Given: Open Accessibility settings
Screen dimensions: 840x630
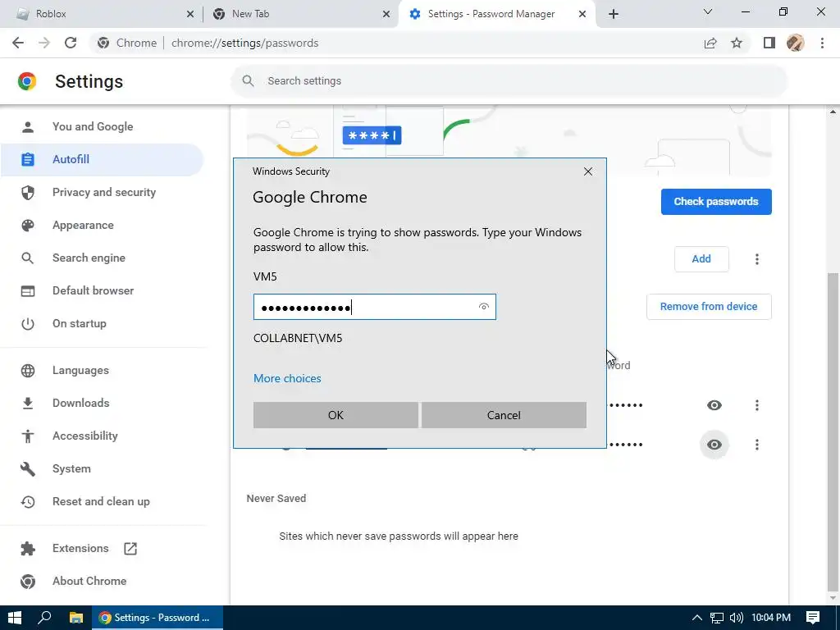Looking at the screenshot, I should (102, 436).
